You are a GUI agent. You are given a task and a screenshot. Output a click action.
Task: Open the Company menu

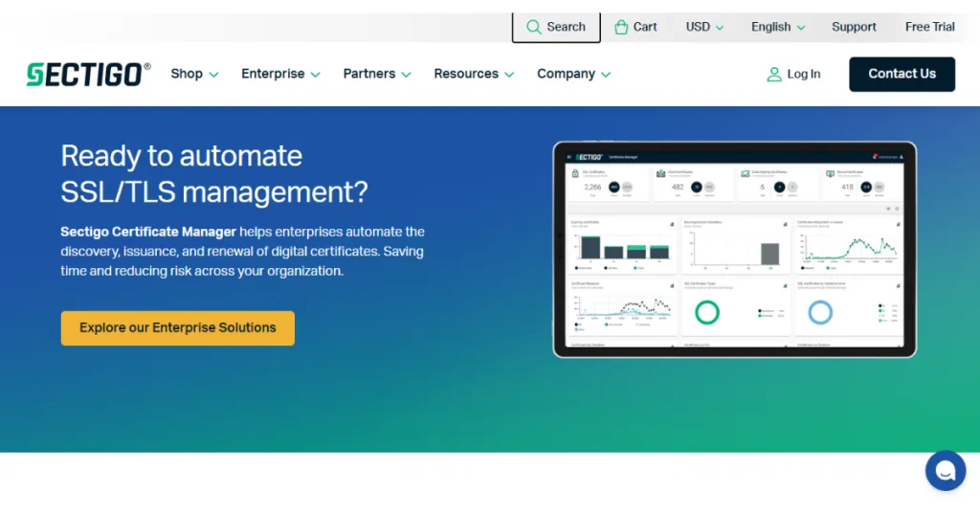click(573, 74)
